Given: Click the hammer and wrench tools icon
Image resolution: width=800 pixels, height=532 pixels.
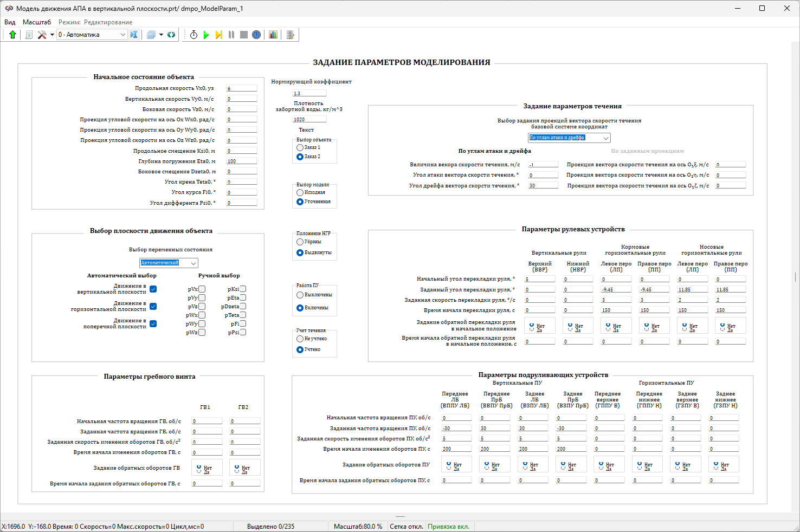Looking at the screenshot, I should point(42,35).
